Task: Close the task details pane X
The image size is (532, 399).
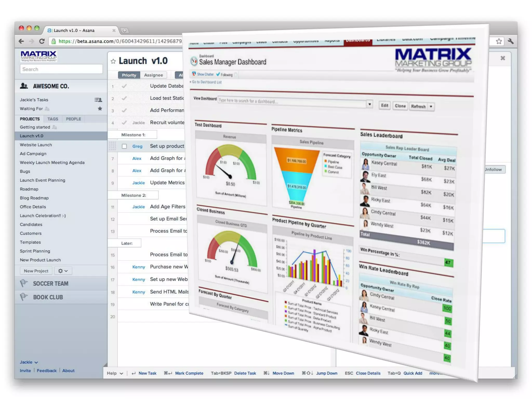Action: 503,58
